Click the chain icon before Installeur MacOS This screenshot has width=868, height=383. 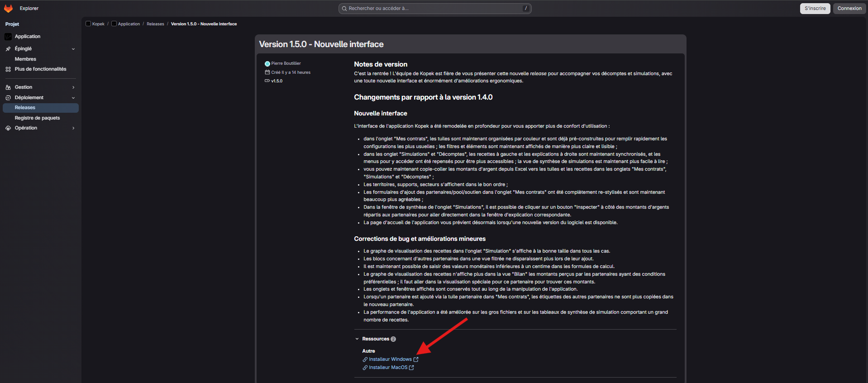tap(365, 368)
